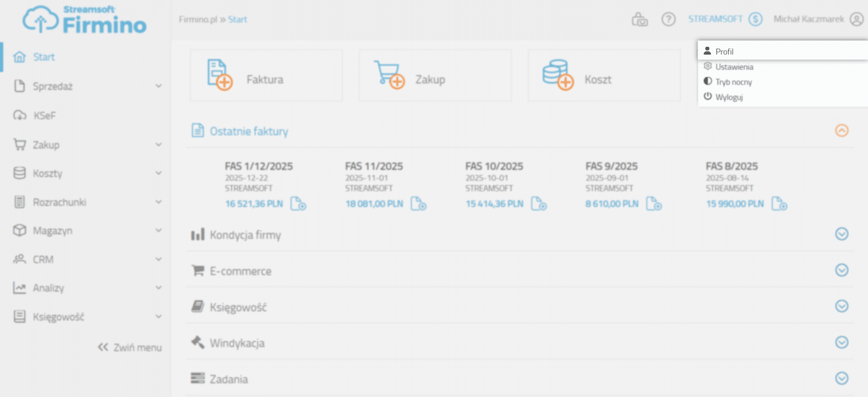Copy invoice FAS 9/2025 via document icon
This screenshot has height=397, width=868.
(654, 204)
